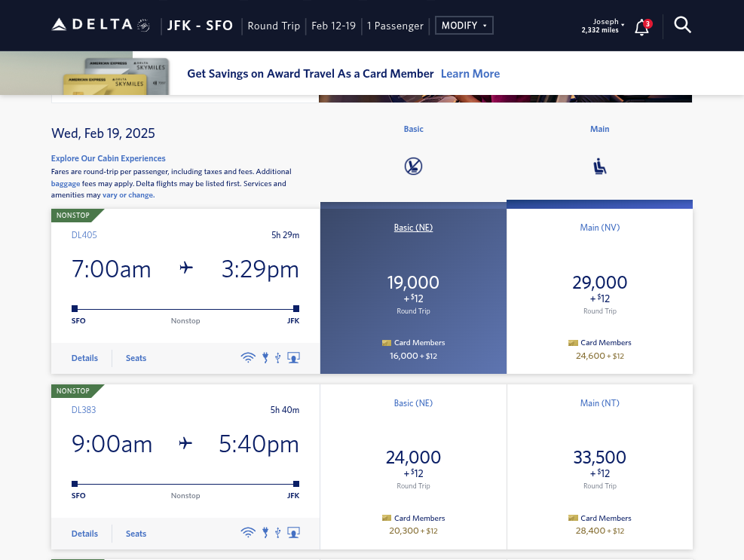Click the Basic no-seat-selection icon

pos(413,166)
